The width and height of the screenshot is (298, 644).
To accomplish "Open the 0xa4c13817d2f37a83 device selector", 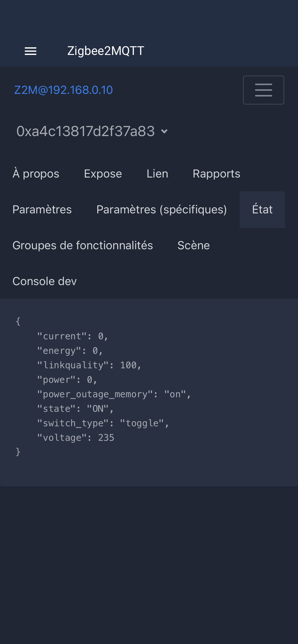I will pyautogui.click(x=92, y=131).
